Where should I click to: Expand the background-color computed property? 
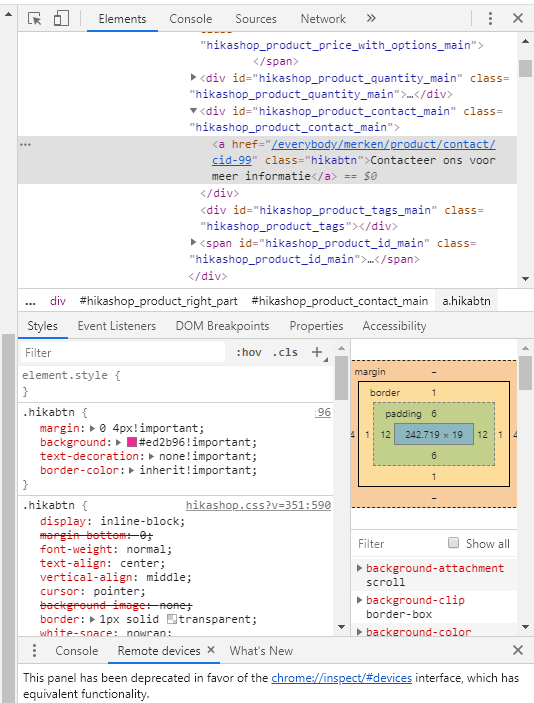pos(359,632)
